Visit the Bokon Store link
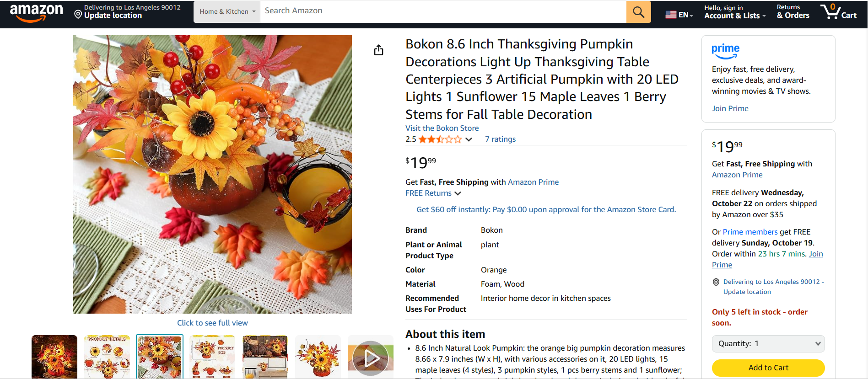868x379 pixels. tap(442, 128)
